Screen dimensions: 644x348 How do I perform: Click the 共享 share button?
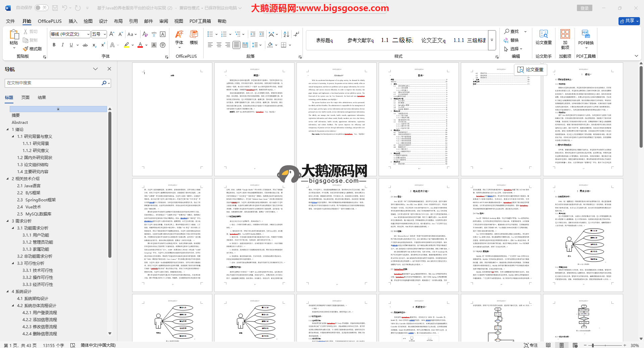coord(629,21)
